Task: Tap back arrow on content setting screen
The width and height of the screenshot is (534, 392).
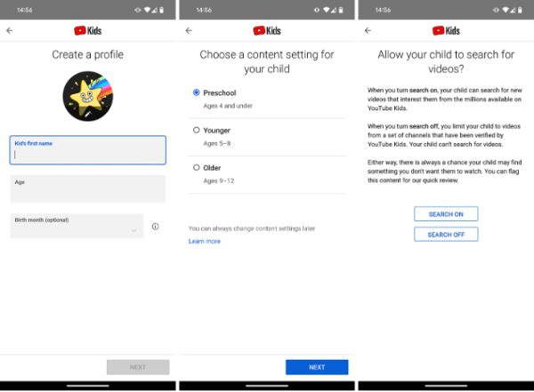Action: pos(189,30)
